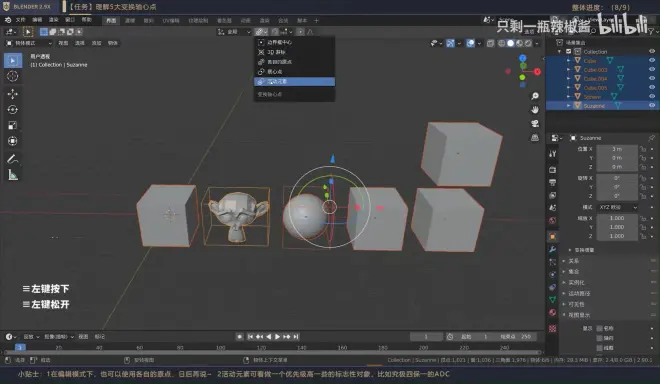Toggle Collection visibility eye
This screenshot has height=384, width=660.
pos(652,51)
